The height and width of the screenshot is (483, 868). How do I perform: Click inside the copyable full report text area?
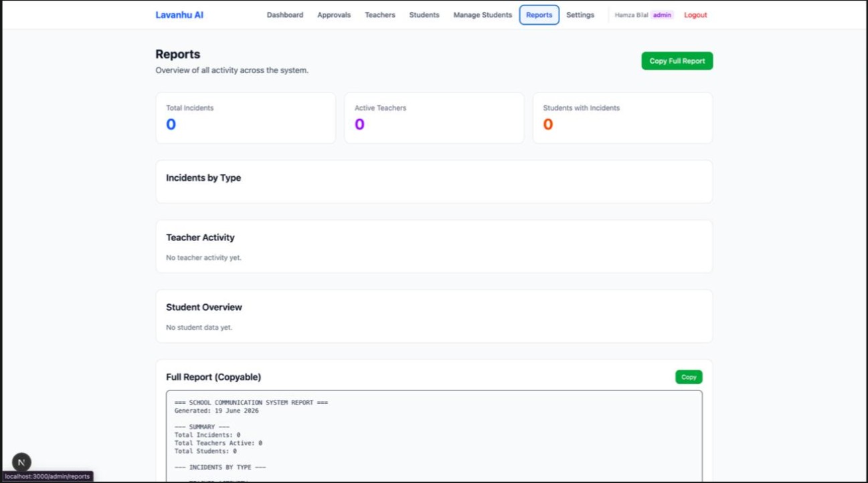[434, 435]
